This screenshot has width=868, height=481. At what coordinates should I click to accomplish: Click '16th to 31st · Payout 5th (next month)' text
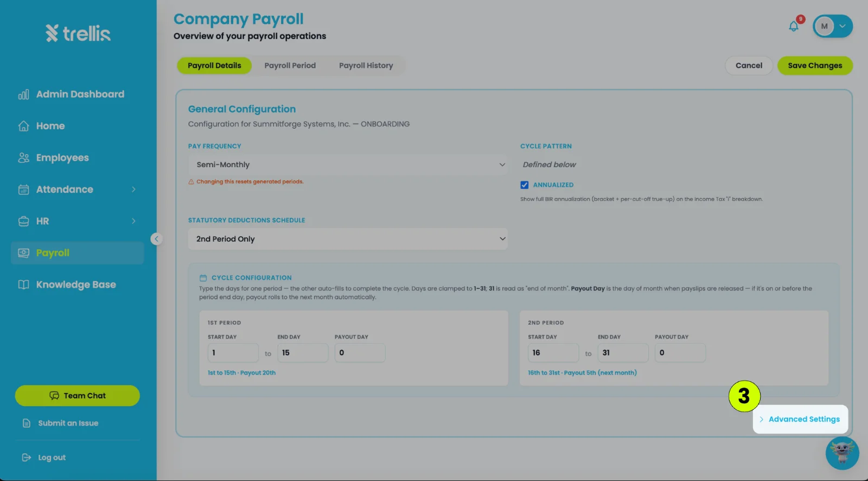click(x=582, y=373)
